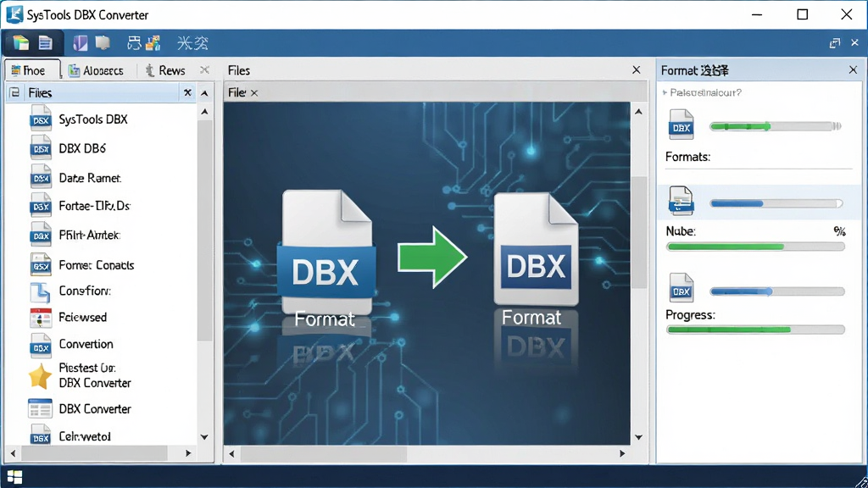Click the preview scroll down arrow

tap(638, 437)
